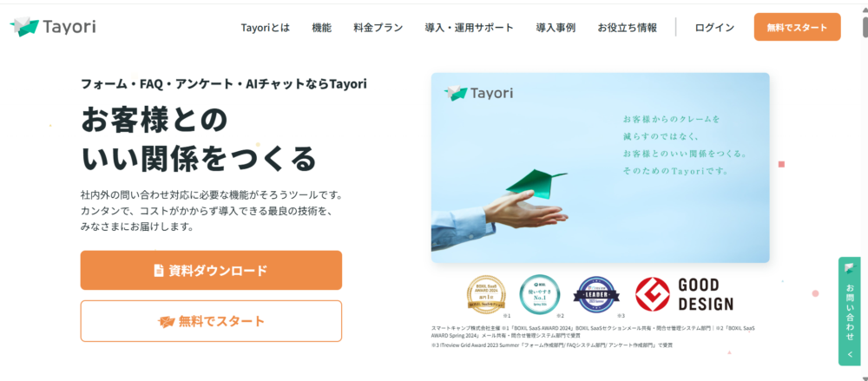868x381 pixels.
Task: Open 導入・運用サポート menu
Action: pyautogui.click(x=470, y=28)
